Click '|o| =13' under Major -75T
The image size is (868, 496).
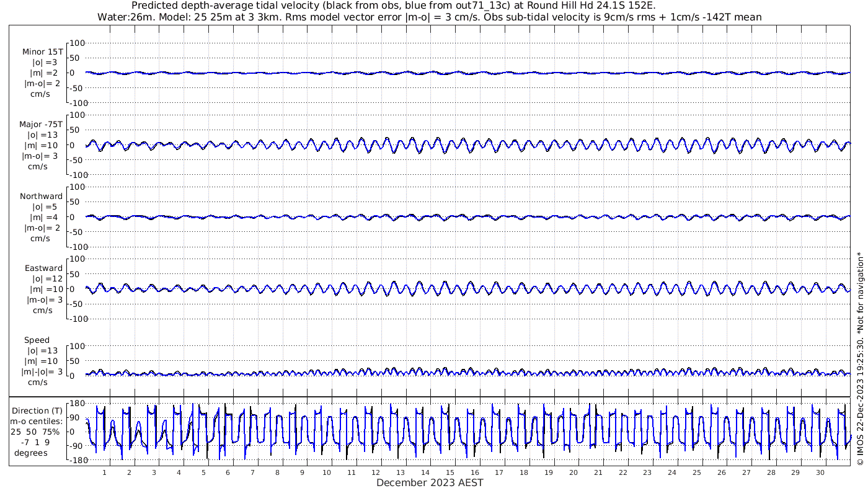tap(42, 135)
